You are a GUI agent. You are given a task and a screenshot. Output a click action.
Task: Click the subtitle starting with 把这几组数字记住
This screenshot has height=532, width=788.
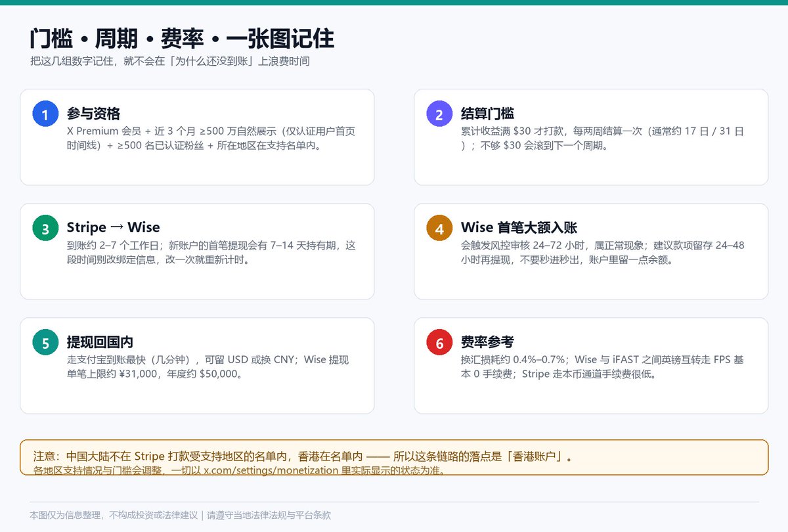pyautogui.click(x=169, y=62)
